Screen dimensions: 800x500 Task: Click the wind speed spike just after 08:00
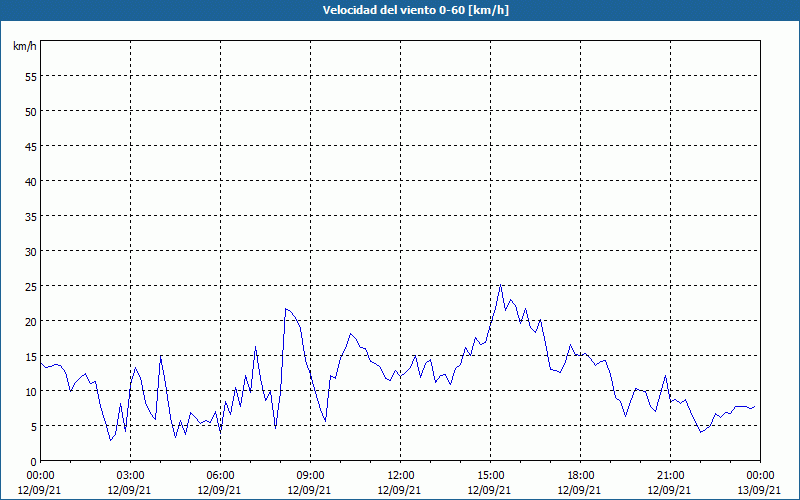pyautogui.click(x=286, y=309)
